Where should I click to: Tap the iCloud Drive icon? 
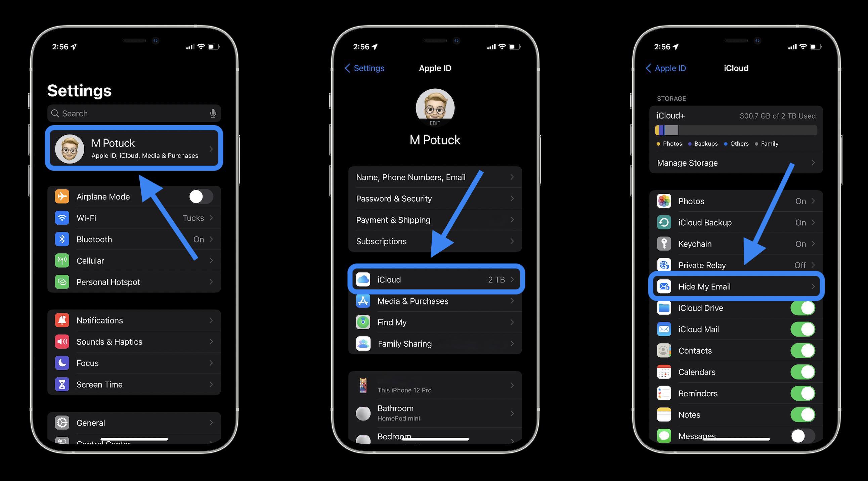(664, 307)
